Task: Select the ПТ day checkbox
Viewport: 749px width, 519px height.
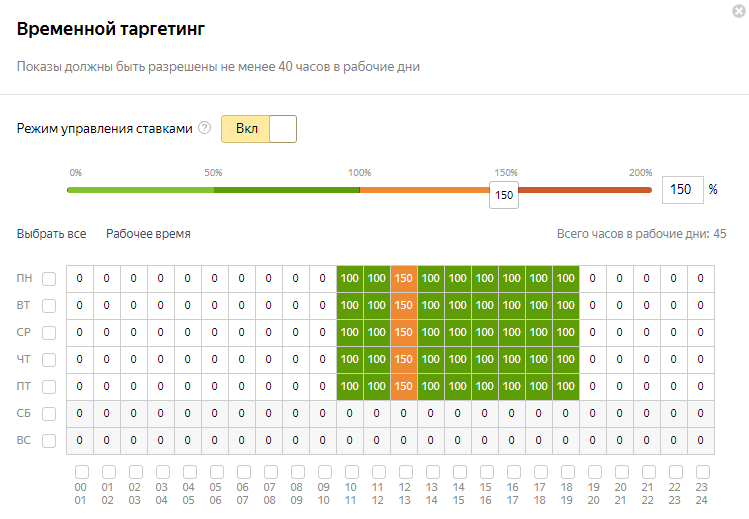Action: pos(49,386)
